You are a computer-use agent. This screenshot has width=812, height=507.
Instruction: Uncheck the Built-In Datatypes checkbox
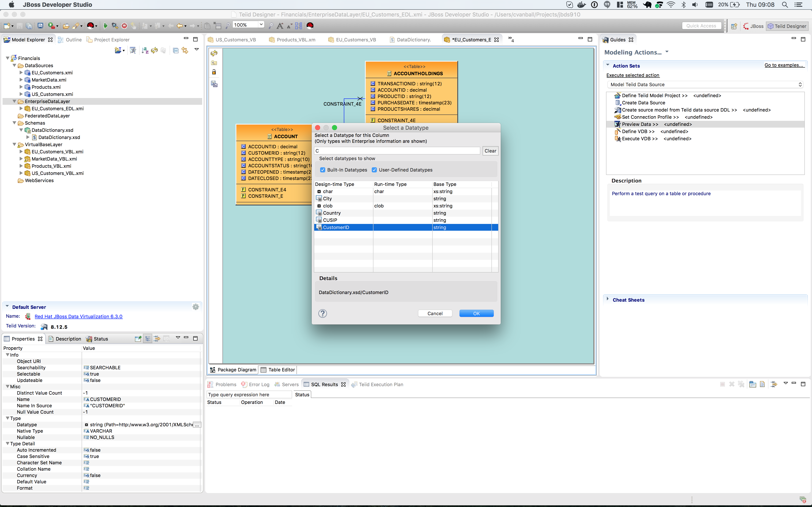323,170
